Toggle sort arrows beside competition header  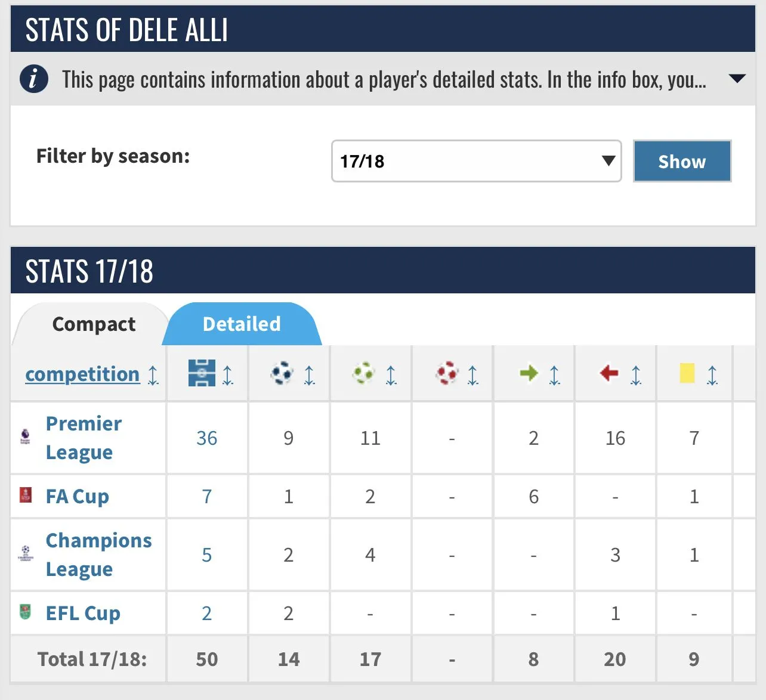click(153, 375)
